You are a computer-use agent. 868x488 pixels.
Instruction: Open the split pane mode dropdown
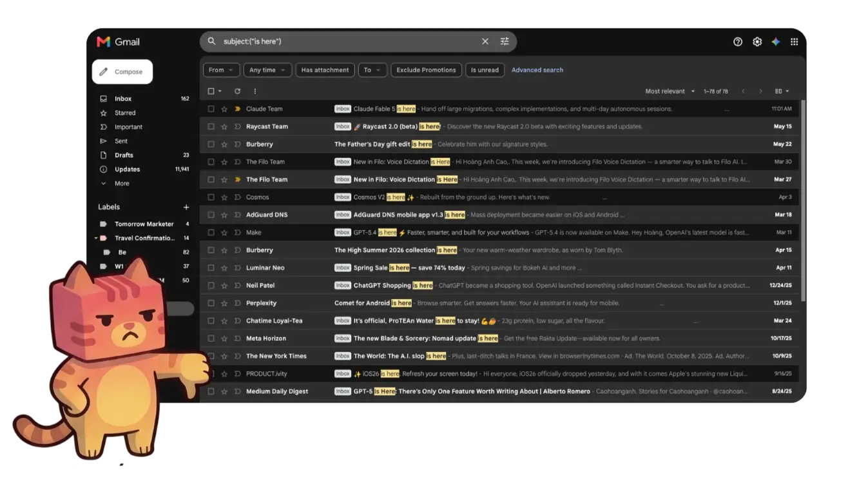[782, 92]
